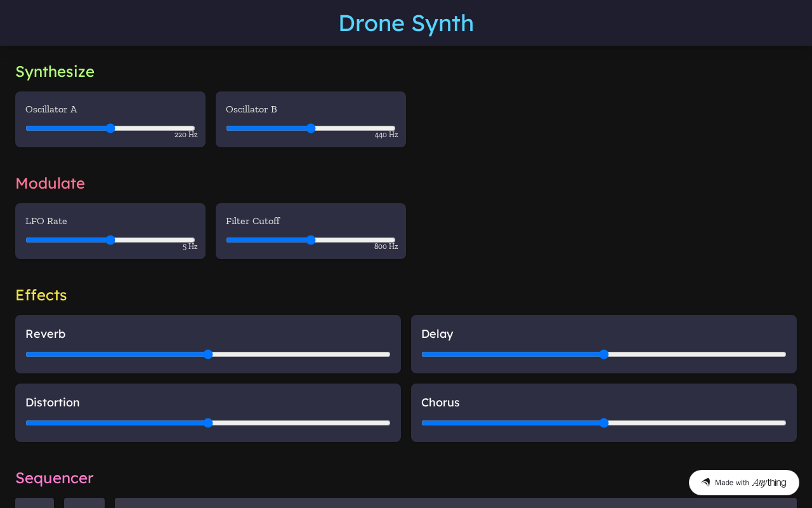812x508 pixels.
Task: Click the Filter Cutoff slider handle
Action: 311,240
